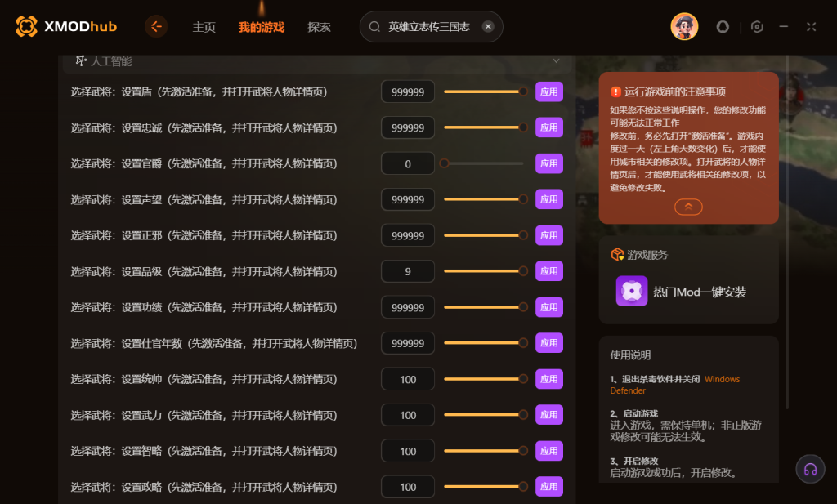Clear the search text with X icon

click(x=488, y=26)
